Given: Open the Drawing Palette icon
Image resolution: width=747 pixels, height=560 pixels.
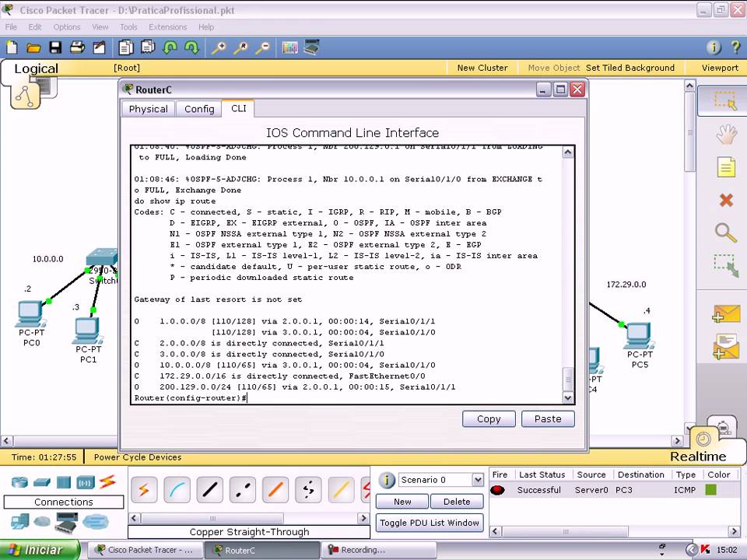Looking at the screenshot, I should (289, 47).
